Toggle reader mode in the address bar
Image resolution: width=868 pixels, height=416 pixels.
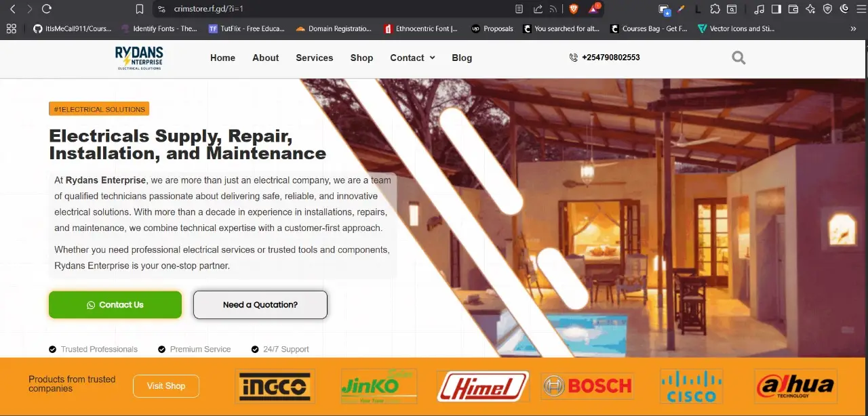[519, 9]
